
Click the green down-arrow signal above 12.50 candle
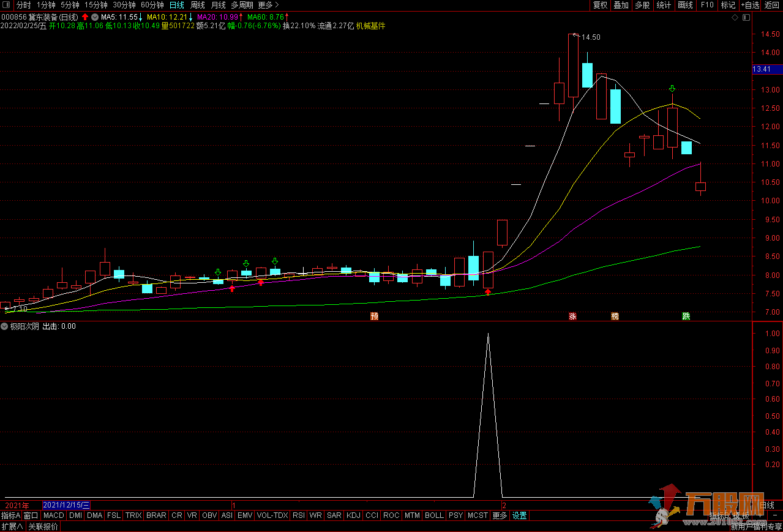point(672,89)
